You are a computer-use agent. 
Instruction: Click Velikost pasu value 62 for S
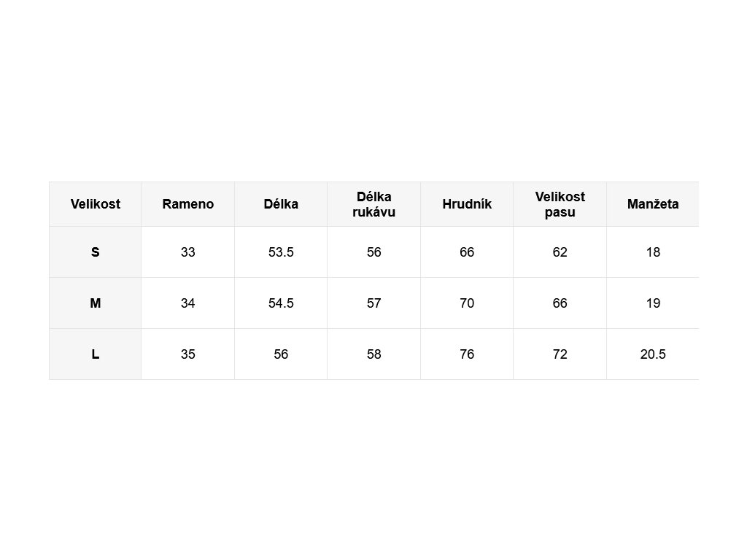pyautogui.click(x=560, y=252)
